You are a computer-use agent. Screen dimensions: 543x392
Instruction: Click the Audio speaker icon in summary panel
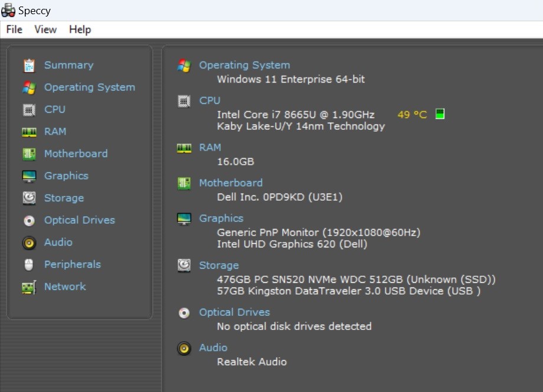point(184,348)
